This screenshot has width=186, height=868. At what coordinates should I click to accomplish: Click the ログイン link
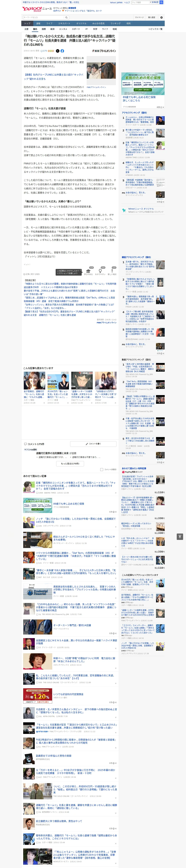coord(57,11)
